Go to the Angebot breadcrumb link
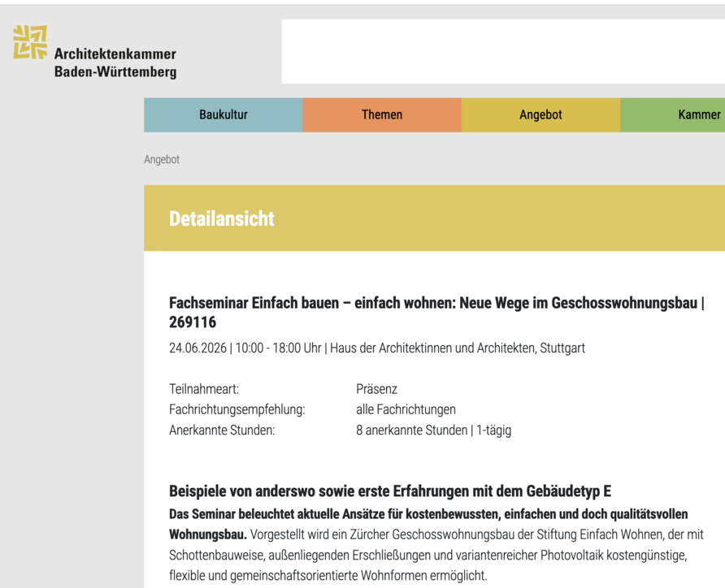The width and height of the screenshot is (725, 588). click(x=162, y=159)
